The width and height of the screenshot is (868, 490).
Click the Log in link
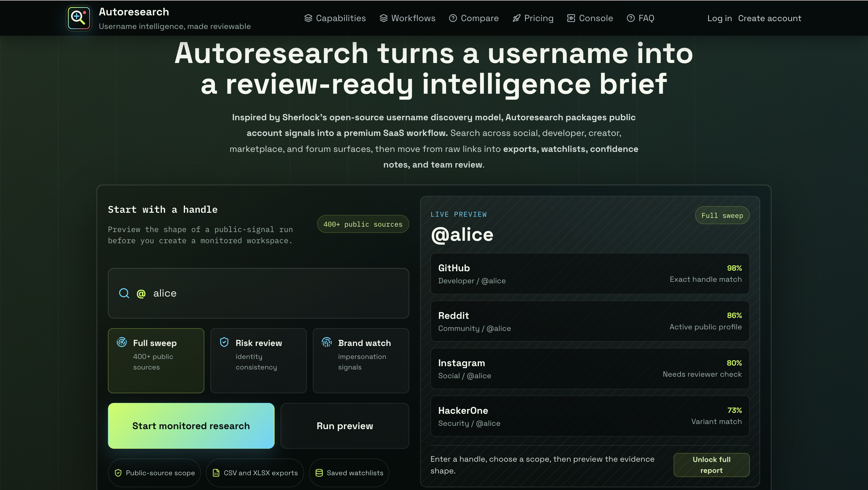coord(719,18)
